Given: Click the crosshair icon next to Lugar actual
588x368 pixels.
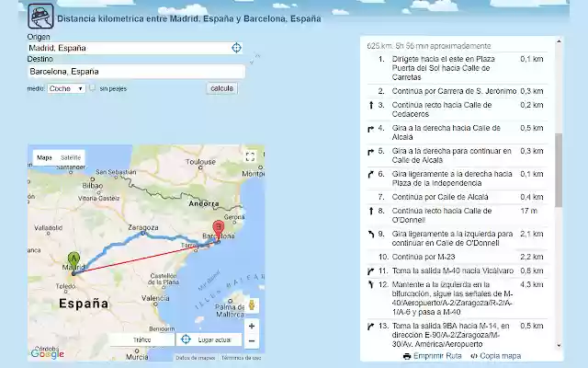Looking at the screenshot, I should click(186, 339).
